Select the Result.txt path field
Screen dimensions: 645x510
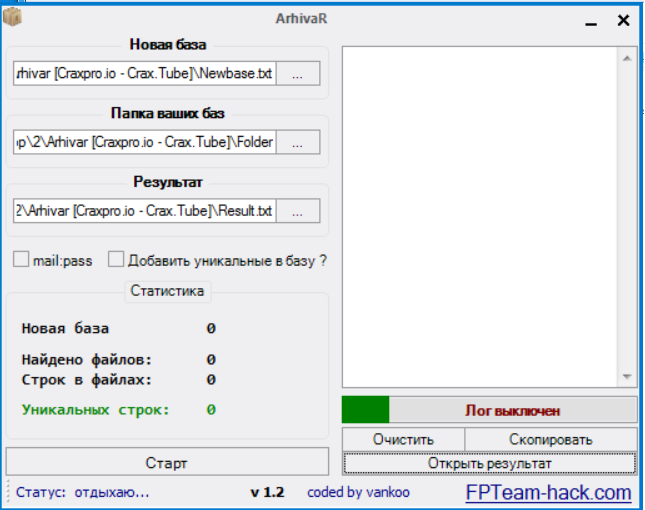(x=143, y=211)
